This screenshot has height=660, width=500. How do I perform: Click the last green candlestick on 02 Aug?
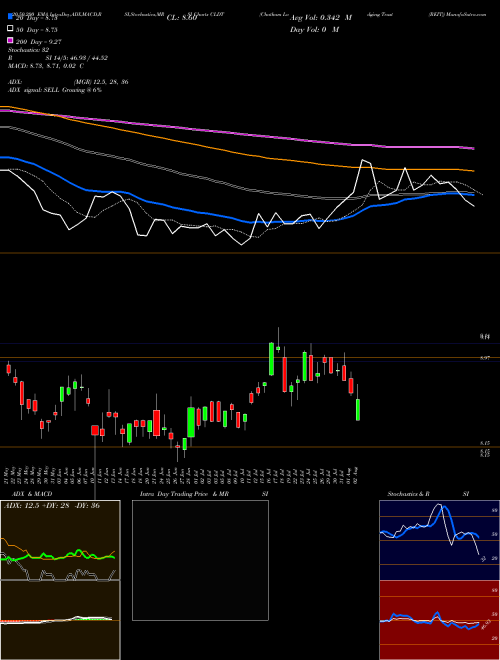point(358,410)
